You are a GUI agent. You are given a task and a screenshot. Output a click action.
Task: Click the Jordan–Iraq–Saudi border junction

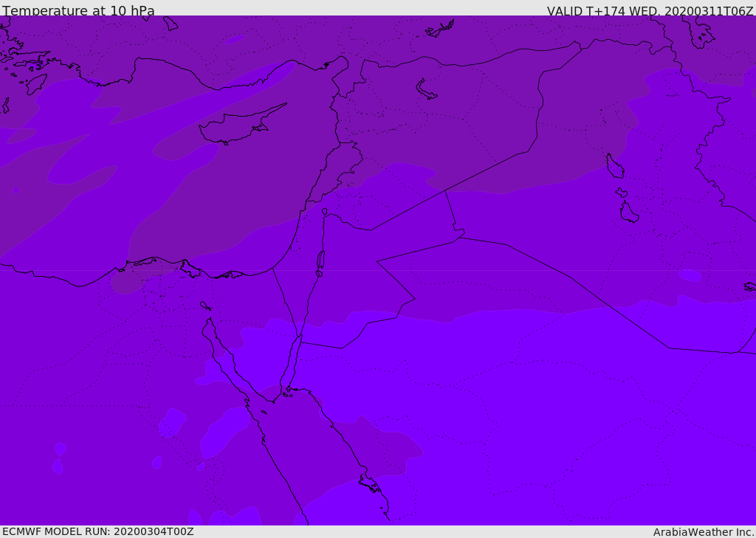click(x=459, y=237)
